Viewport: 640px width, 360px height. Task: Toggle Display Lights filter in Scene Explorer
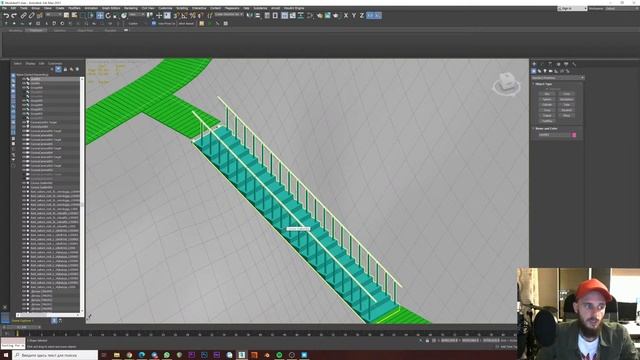(13, 86)
